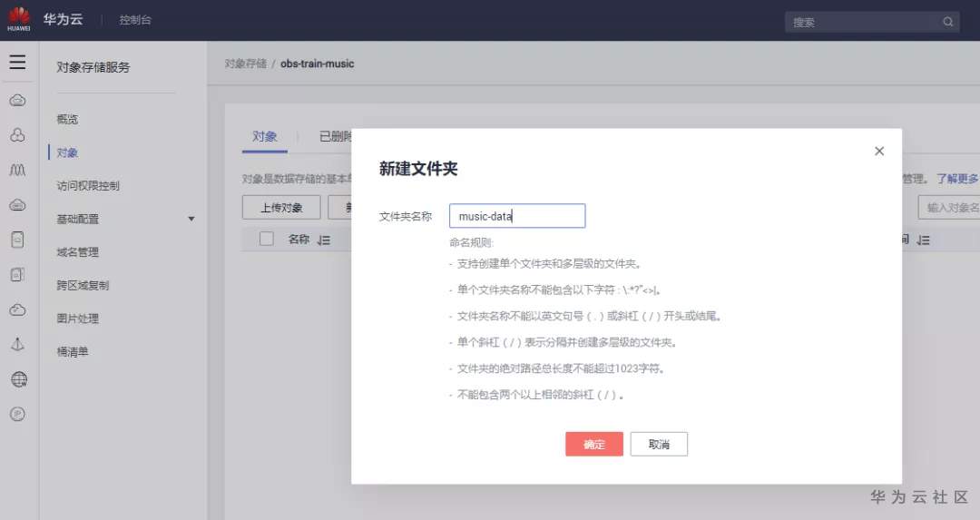The image size is (980, 520).
Task: Open the sailboat-shaped sidebar icon
Action: pos(17,344)
